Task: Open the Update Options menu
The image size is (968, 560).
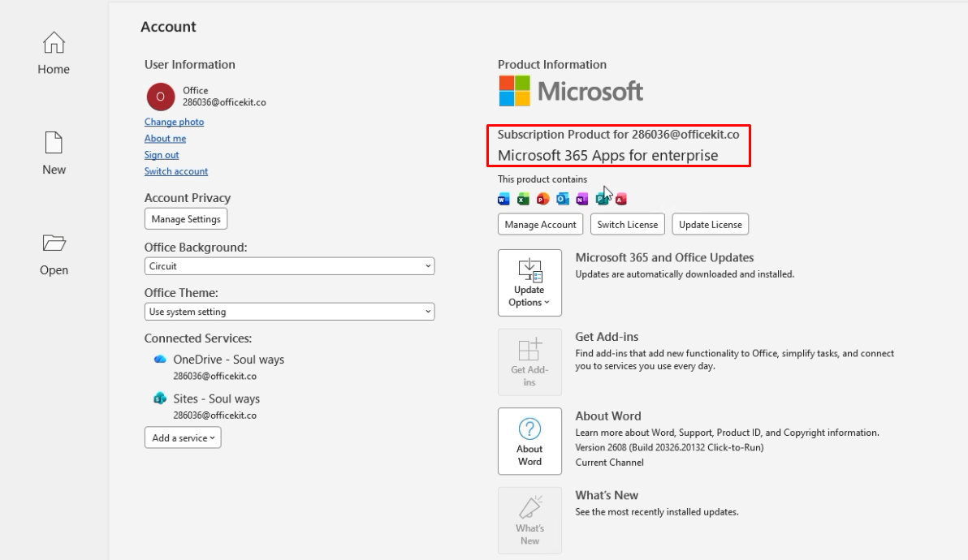Action: tap(529, 282)
